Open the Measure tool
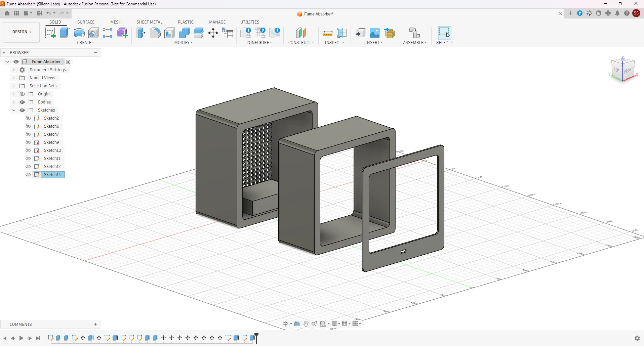Image resolution: width=644 pixels, height=346 pixels. tap(328, 33)
